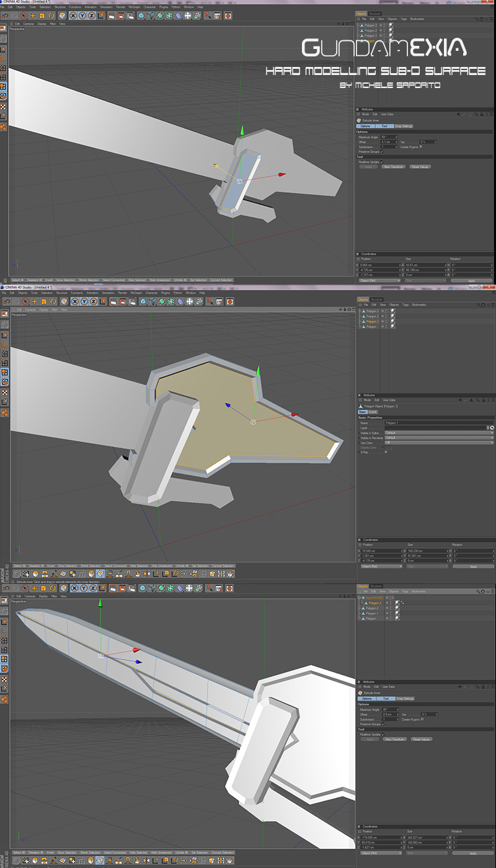Viewport: 496px width, 868px height.
Task: Select Polygon 1 in middle screenshot Objects list
Action: click(372, 322)
